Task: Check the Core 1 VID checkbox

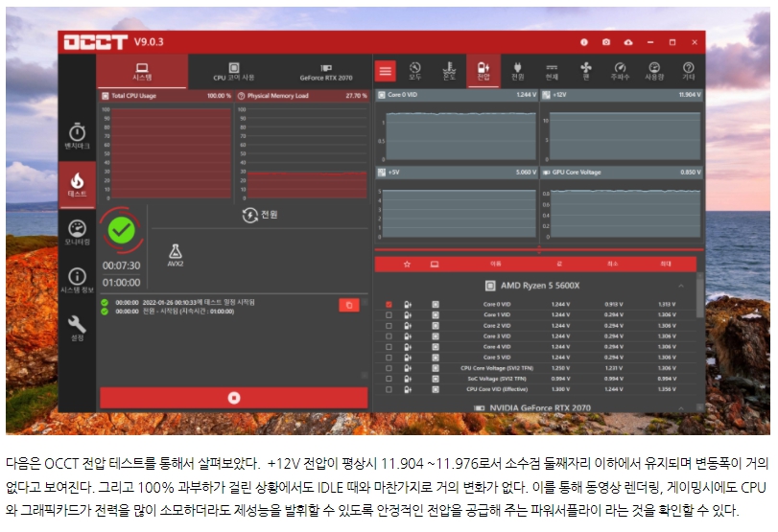Action: (389, 314)
